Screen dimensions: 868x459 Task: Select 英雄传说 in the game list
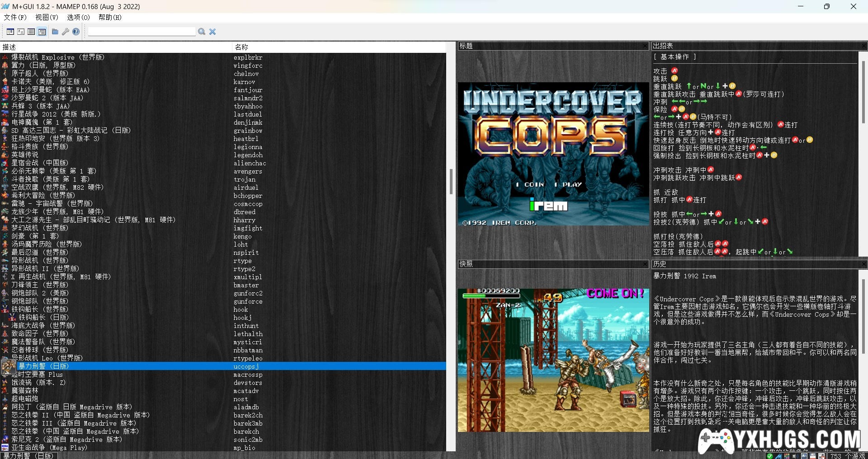223,155
